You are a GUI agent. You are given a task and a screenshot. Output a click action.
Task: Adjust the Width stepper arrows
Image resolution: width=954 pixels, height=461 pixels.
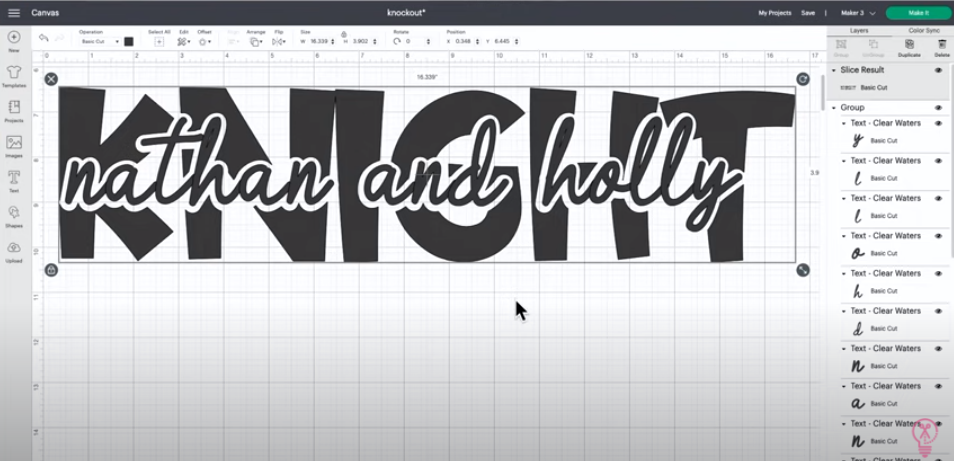[x=333, y=41]
